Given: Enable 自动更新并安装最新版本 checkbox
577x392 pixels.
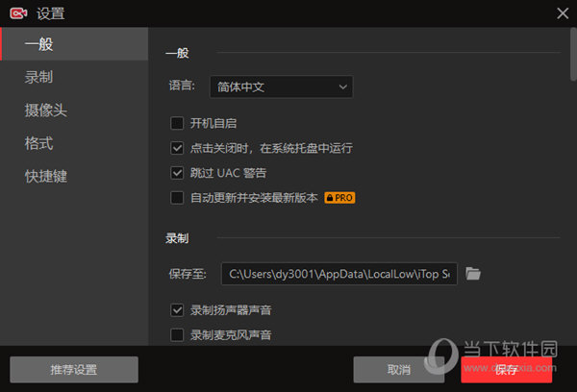Looking at the screenshot, I should pyautogui.click(x=177, y=198).
